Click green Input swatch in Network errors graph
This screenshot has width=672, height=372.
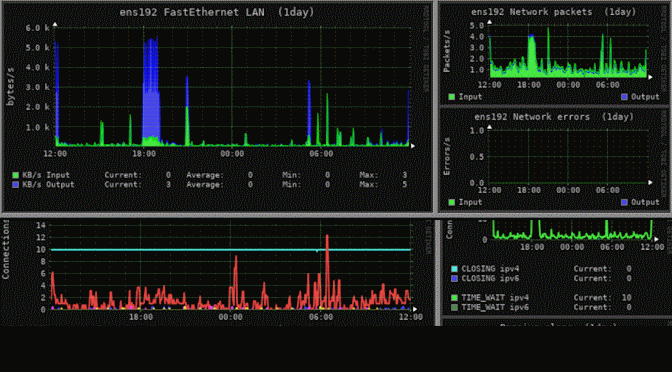click(452, 202)
